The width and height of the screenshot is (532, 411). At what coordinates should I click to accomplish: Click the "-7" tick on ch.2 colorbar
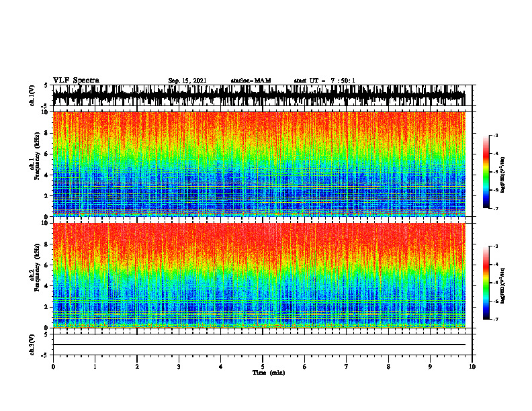point(496,319)
